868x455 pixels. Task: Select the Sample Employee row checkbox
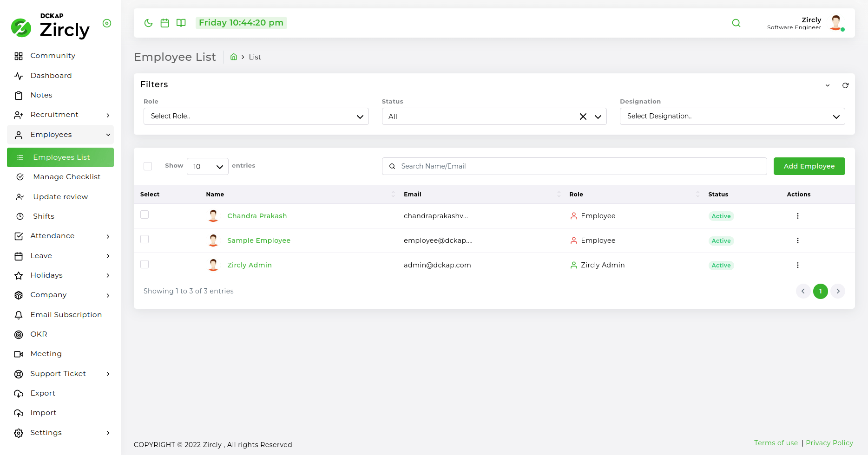[x=145, y=240]
